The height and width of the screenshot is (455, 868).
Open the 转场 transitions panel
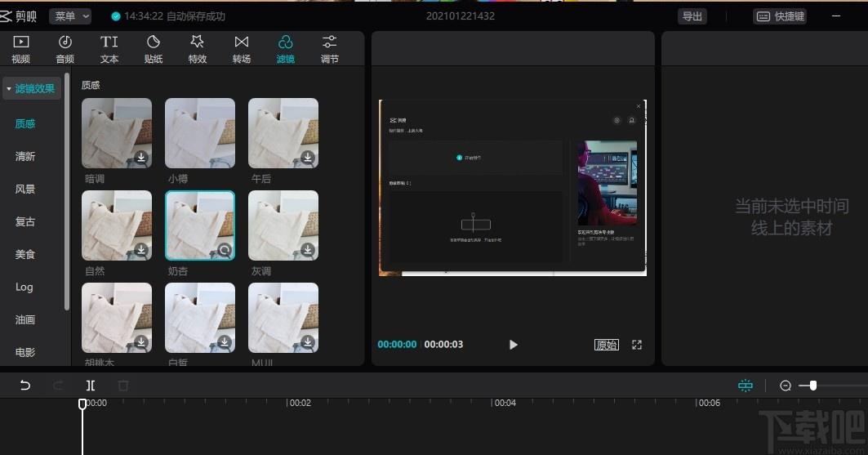[242, 49]
